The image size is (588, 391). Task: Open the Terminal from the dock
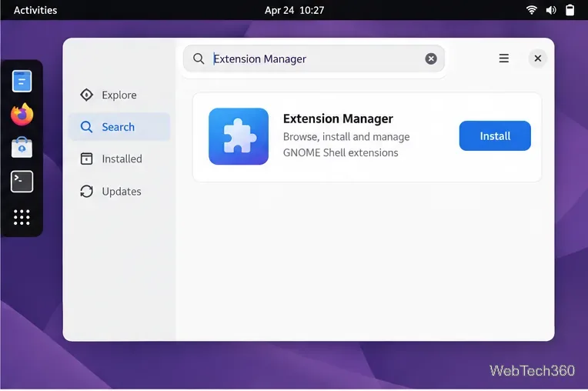pos(22,182)
